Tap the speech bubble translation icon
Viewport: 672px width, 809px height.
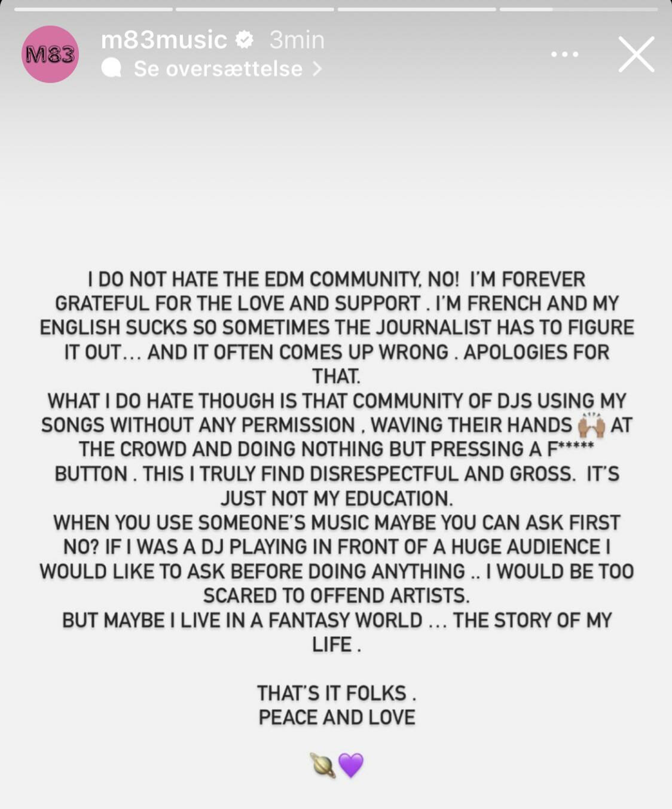tap(112, 68)
